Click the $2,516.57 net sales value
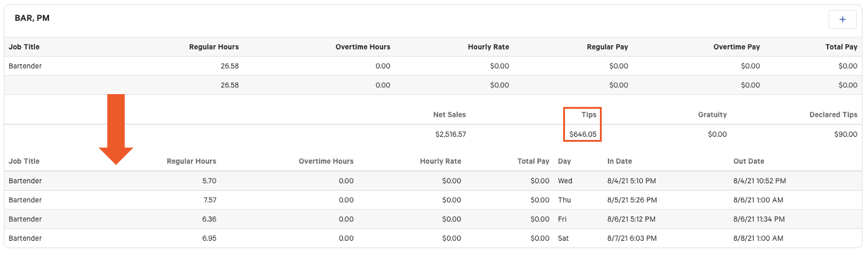 coord(451,134)
